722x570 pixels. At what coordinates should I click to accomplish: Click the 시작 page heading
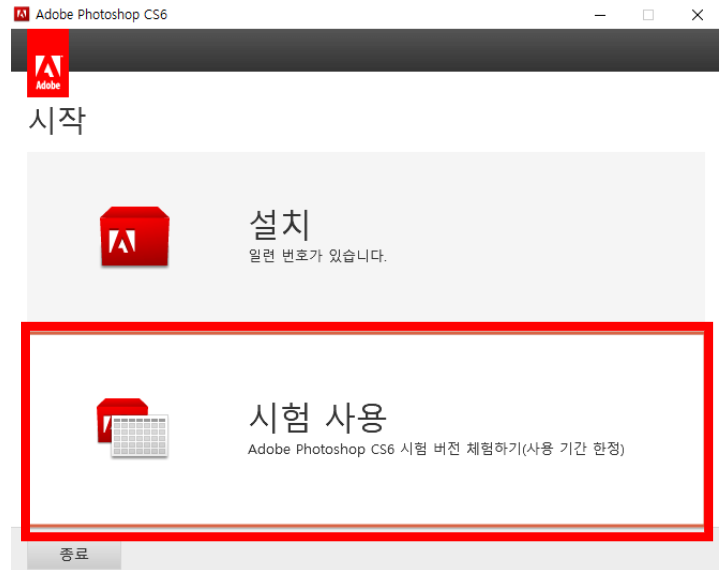pyautogui.click(x=57, y=121)
